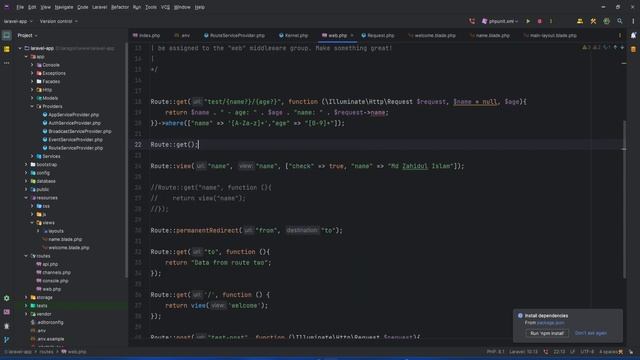Click the Run green play button
Viewport: 640px width, 360px height.
click(x=528, y=21)
